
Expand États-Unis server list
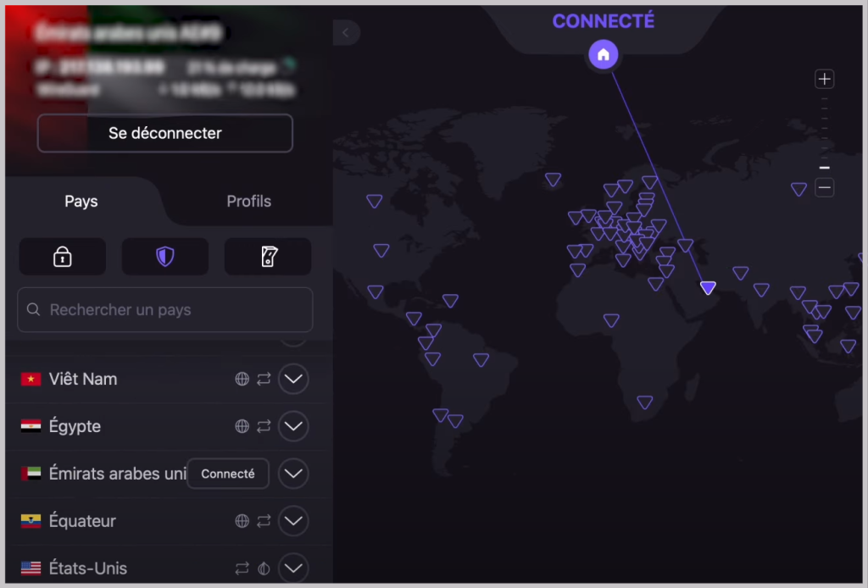293,568
